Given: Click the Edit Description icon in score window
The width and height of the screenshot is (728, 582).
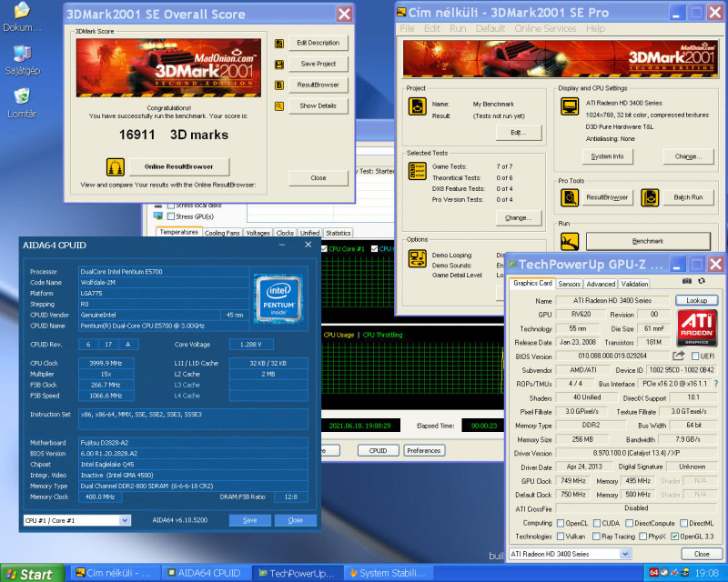Looking at the screenshot, I should (x=279, y=43).
